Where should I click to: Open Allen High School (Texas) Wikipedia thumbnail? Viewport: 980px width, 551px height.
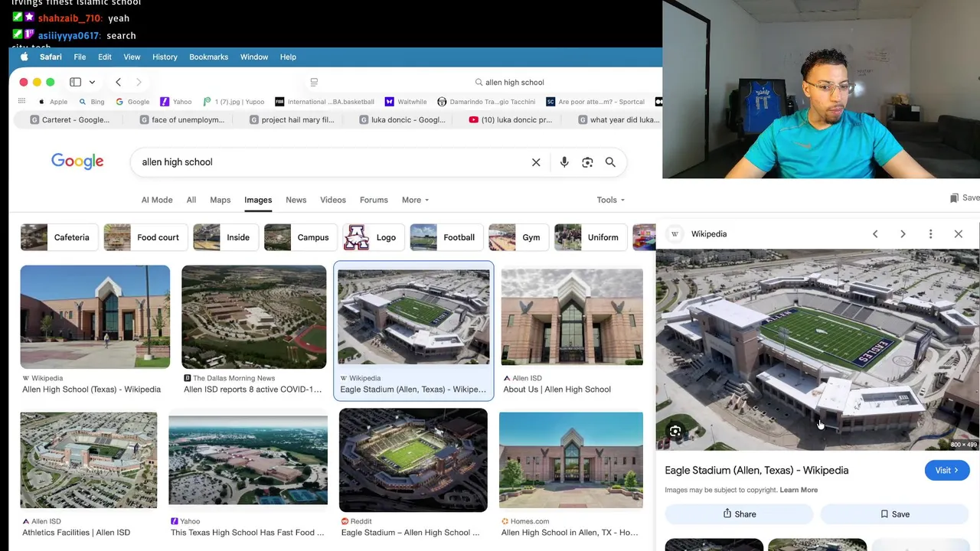tap(95, 317)
